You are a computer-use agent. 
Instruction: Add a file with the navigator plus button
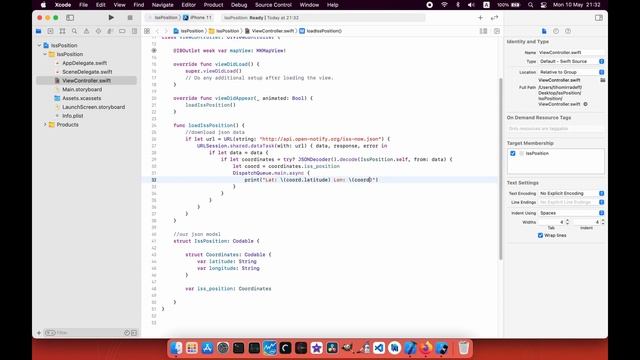[39, 333]
